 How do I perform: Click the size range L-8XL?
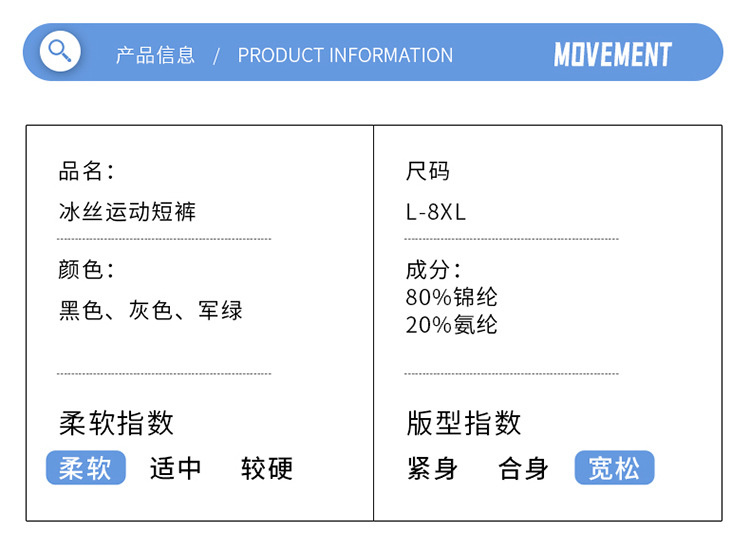(x=436, y=212)
